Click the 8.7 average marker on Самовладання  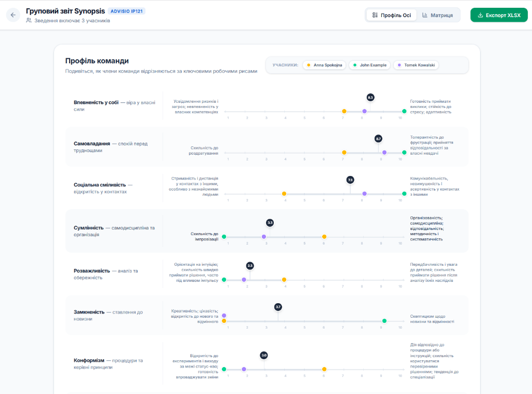[378, 139]
